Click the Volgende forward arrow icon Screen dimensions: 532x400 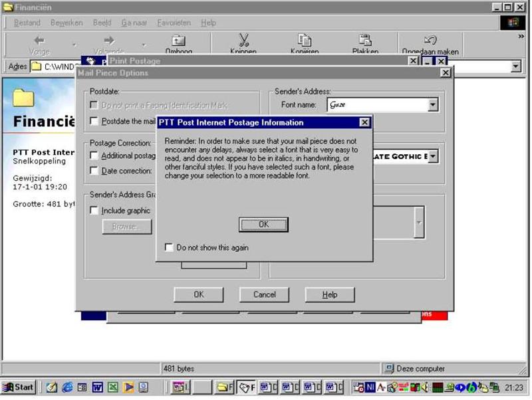[x=109, y=41]
